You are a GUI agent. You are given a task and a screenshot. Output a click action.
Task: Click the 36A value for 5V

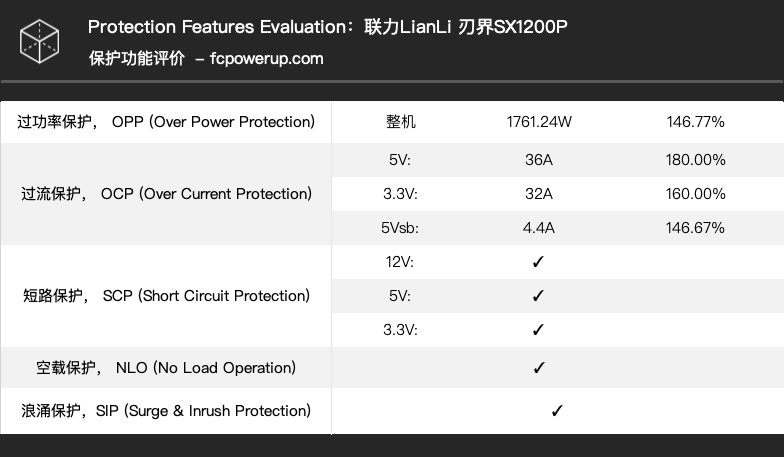[x=539, y=160]
